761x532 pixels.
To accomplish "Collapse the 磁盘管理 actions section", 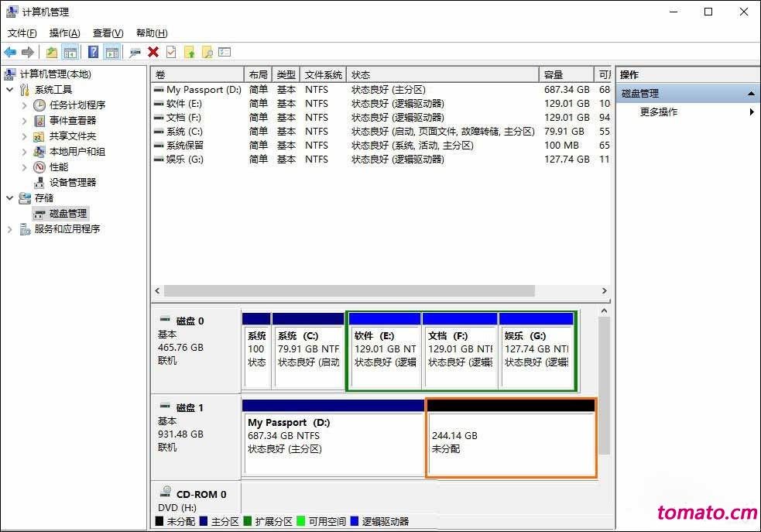I will tap(751, 93).
